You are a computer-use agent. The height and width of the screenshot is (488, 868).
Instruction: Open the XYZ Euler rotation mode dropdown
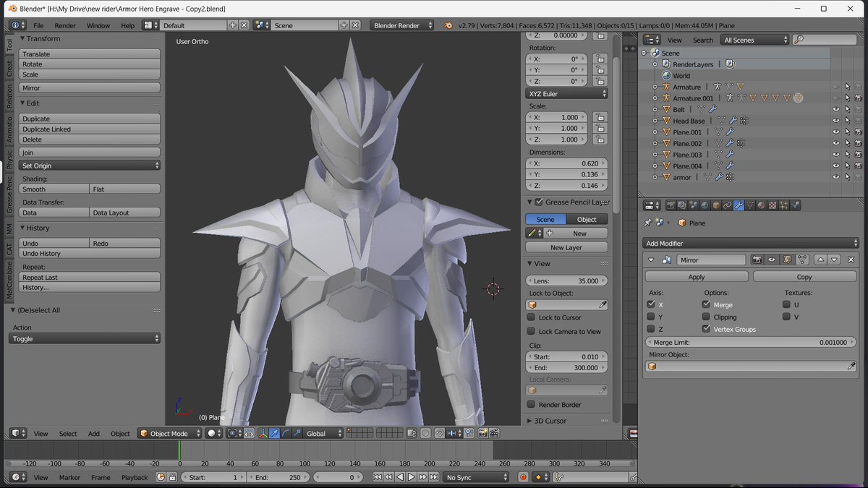click(x=566, y=93)
